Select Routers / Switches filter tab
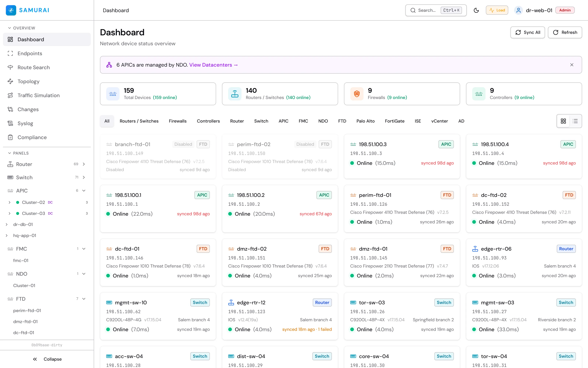 (x=139, y=121)
